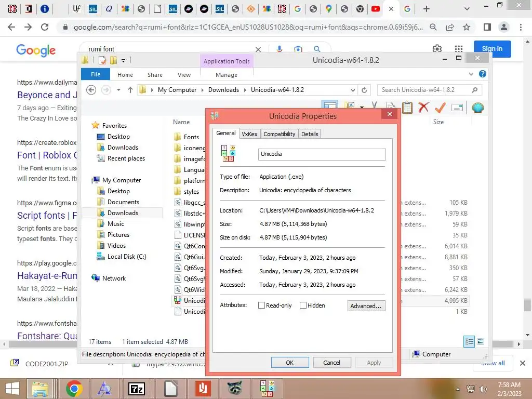Viewport: 532px width, 399px height.
Task: Click the Advanced... attributes button
Action: pyautogui.click(x=366, y=305)
